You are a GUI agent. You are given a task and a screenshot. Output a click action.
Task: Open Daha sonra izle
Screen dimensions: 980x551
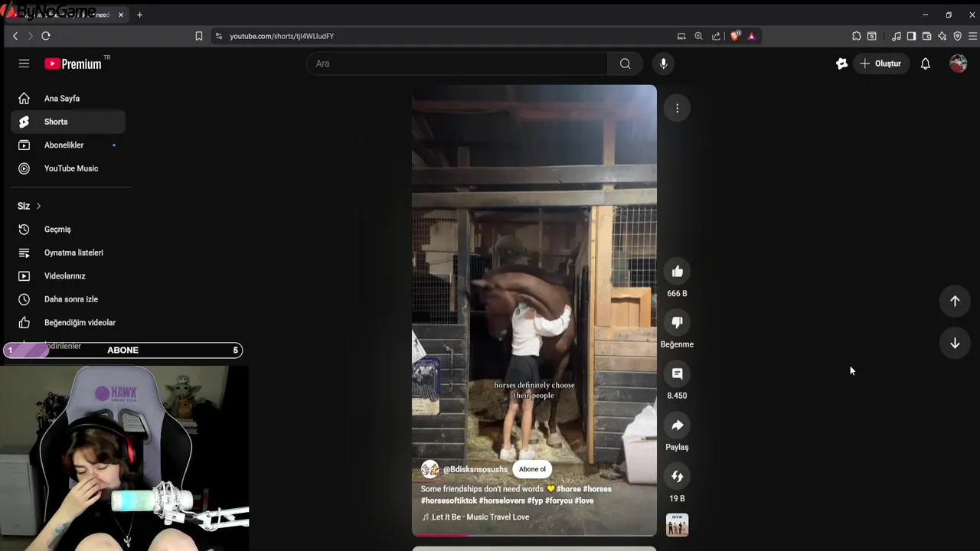pos(68,299)
